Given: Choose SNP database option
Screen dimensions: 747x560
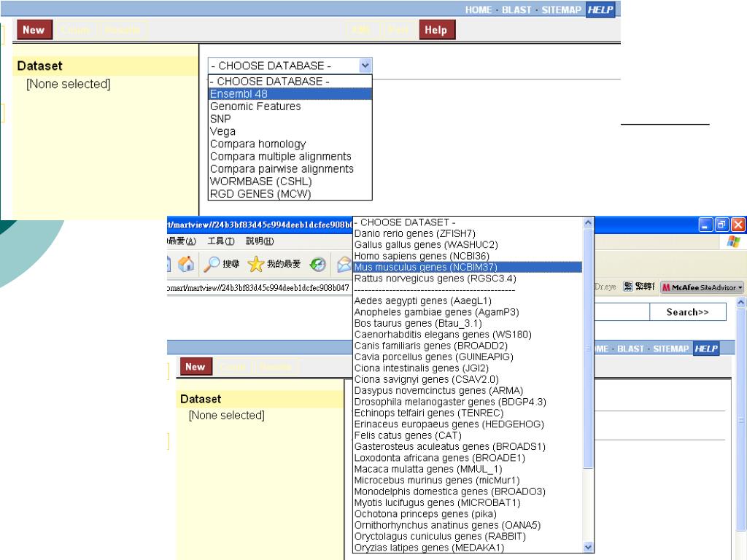Looking at the screenshot, I should pyautogui.click(x=290, y=119).
